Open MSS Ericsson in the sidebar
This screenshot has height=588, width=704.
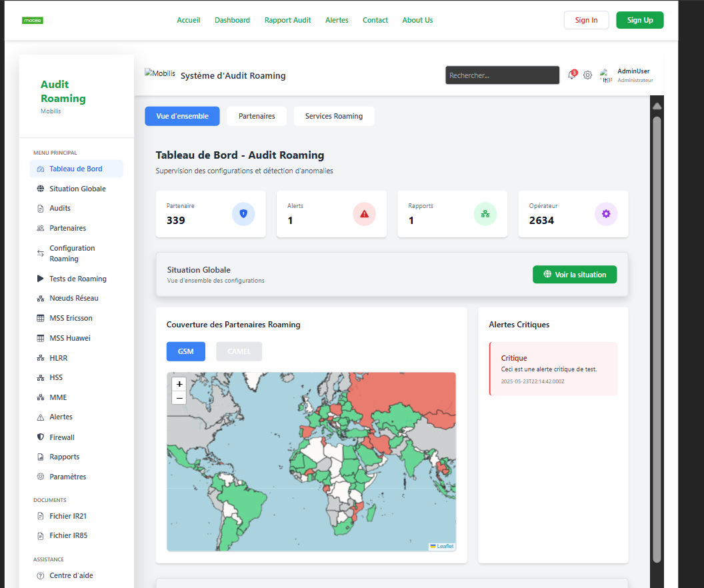point(71,318)
